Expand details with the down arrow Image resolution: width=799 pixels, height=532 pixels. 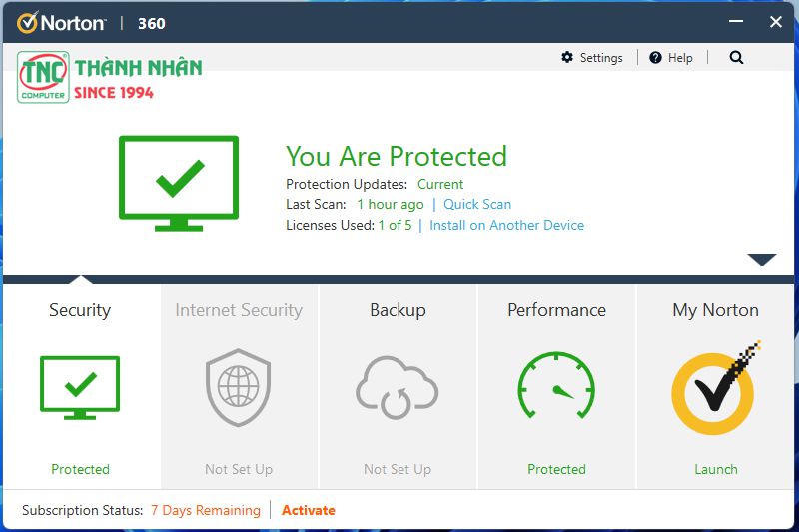pos(762,260)
